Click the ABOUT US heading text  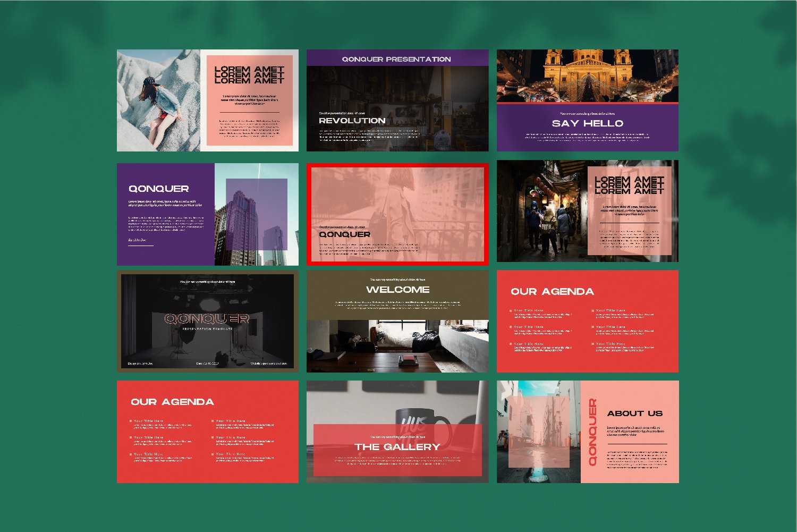635,413
